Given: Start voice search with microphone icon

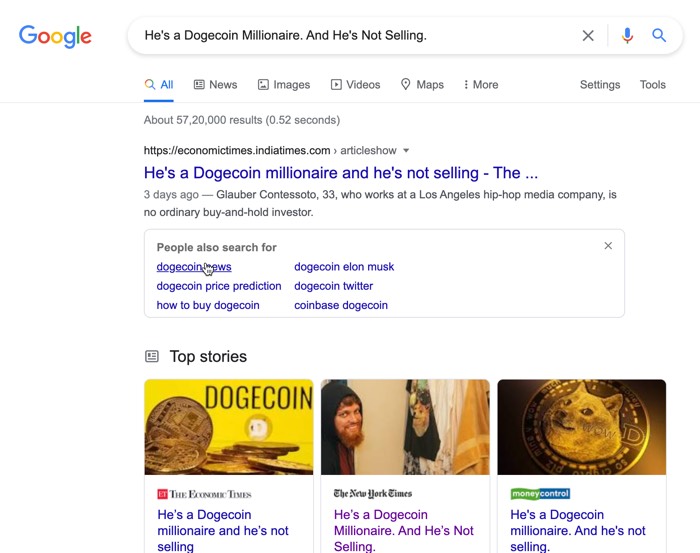Looking at the screenshot, I should [627, 35].
